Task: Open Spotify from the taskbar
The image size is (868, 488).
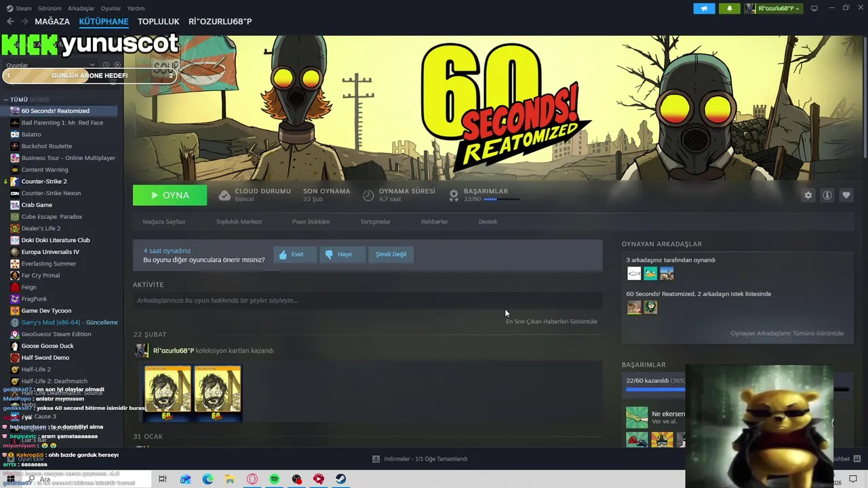Action: pyautogui.click(x=275, y=479)
